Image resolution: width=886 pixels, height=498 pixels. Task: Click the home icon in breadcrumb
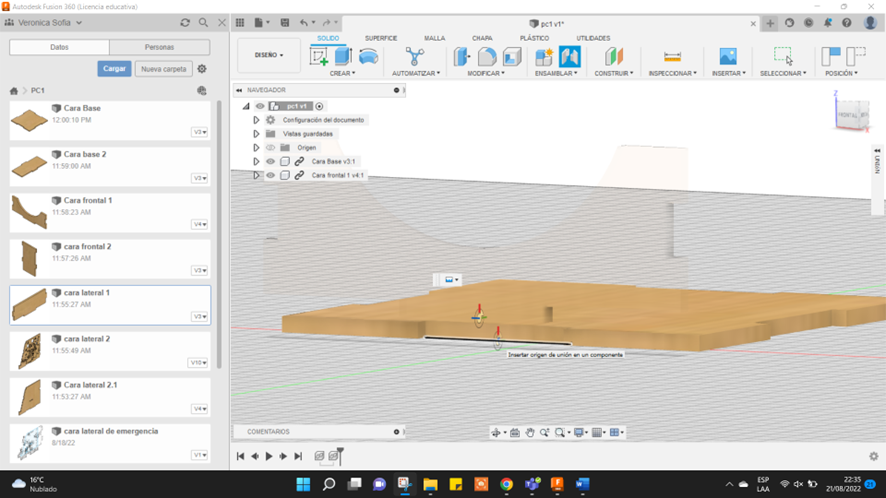coord(14,90)
